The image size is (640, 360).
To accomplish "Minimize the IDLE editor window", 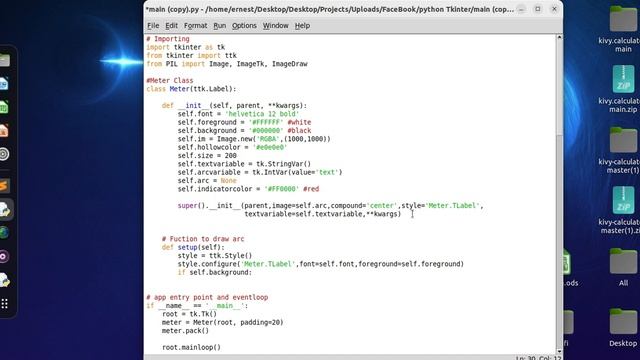I will [521, 9].
